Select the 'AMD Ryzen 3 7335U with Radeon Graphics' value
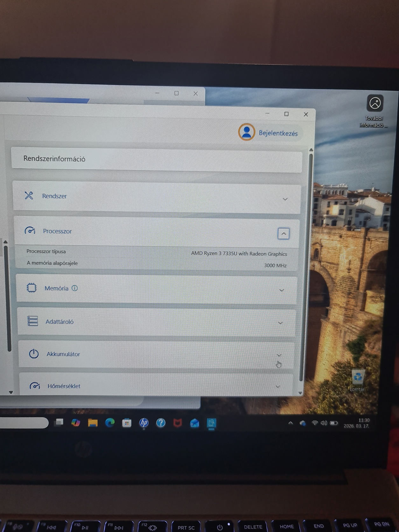 pyautogui.click(x=239, y=254)
